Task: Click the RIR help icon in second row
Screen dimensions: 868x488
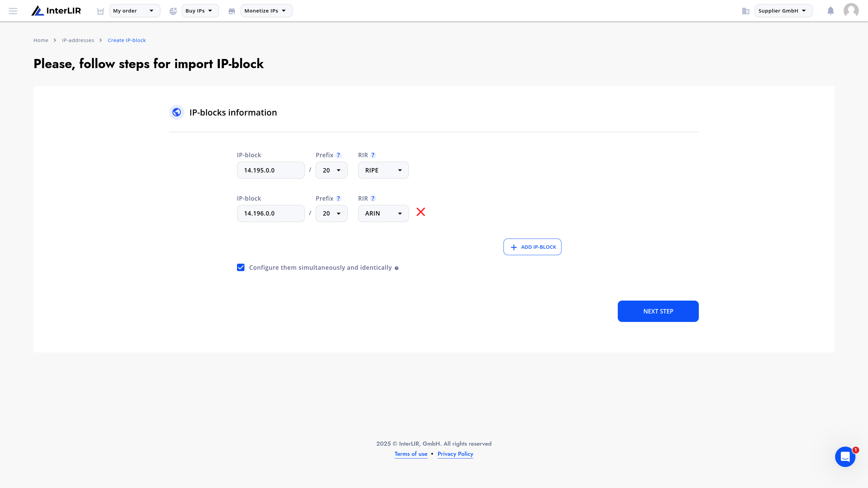Action: (373, 198)
